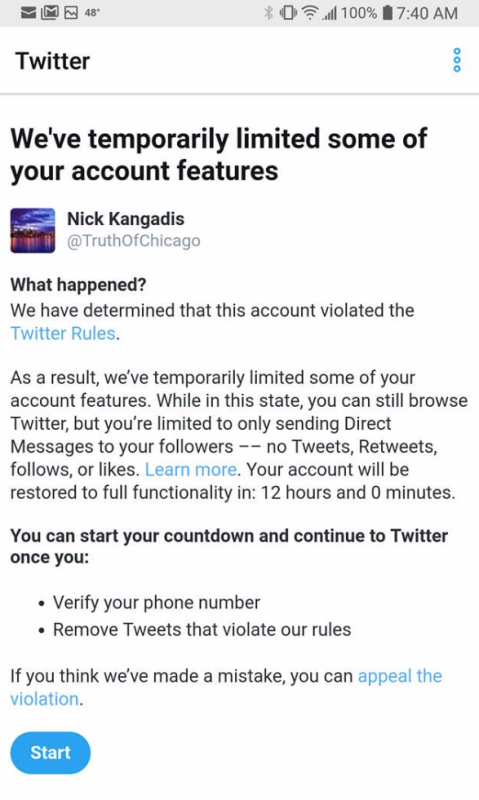Tap the 7:40 AM clock
Viewport: 479px width, 800px height.
click(x=426, y=13)
